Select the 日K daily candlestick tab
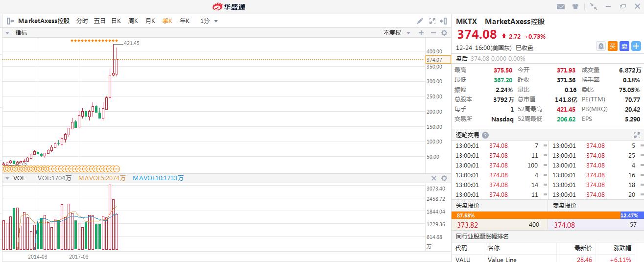644x262 pixels. [116, 21]
